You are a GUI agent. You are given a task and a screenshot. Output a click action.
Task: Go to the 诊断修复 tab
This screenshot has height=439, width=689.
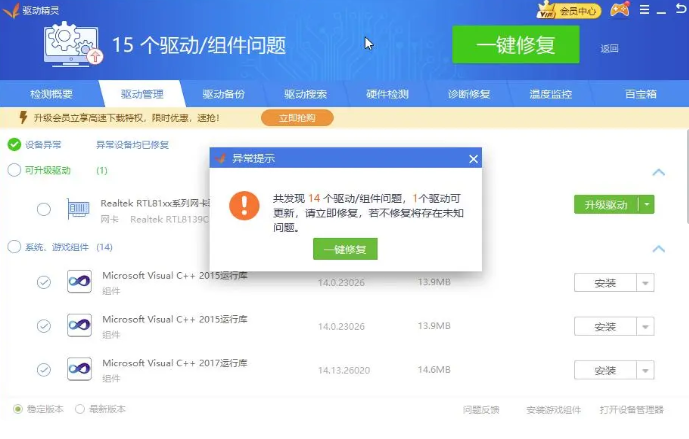click(x=469, y=94)
